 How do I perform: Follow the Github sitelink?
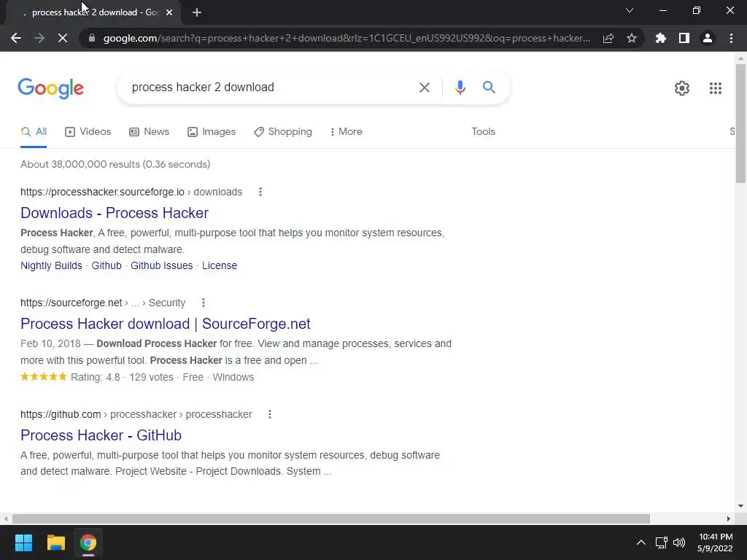point(107,265)
